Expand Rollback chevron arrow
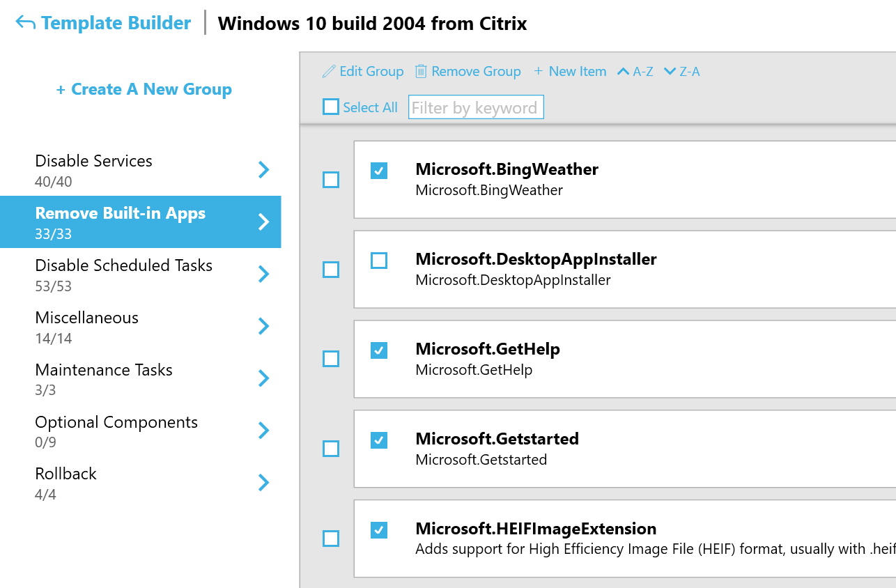 point(263,482)
